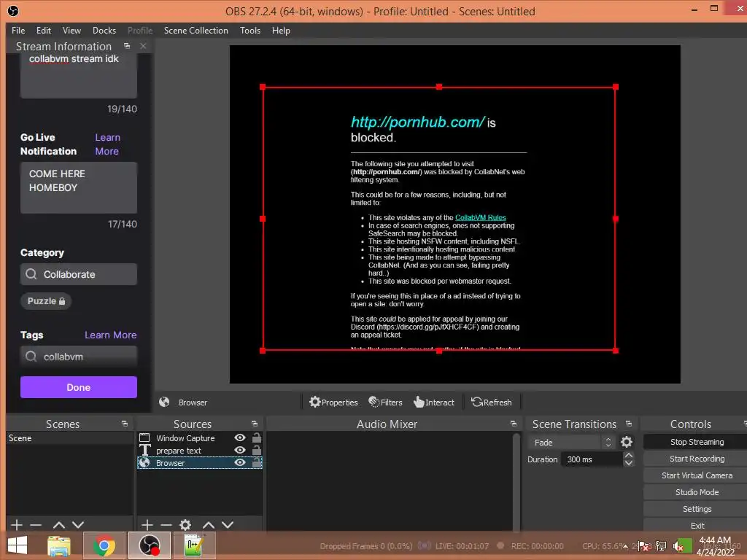The width and height of the screenshot is (747, 560).
Task: Open Windows Start menu
Action: 18,545
